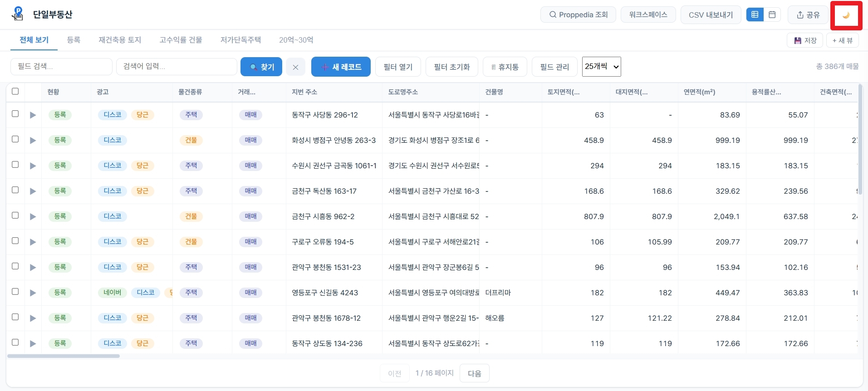
Task: Open 필드 관리
Action: pyautogui.click(x=554, y=67)
